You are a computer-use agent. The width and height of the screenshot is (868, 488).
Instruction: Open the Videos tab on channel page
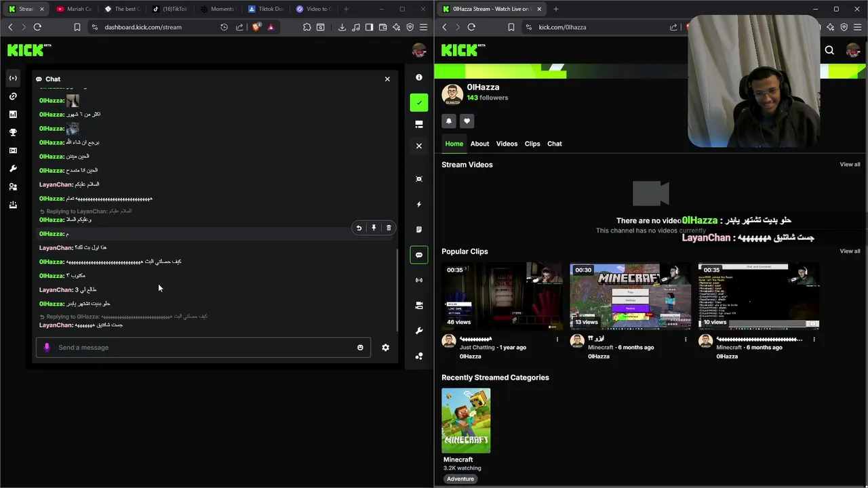[x=507, y=144]
